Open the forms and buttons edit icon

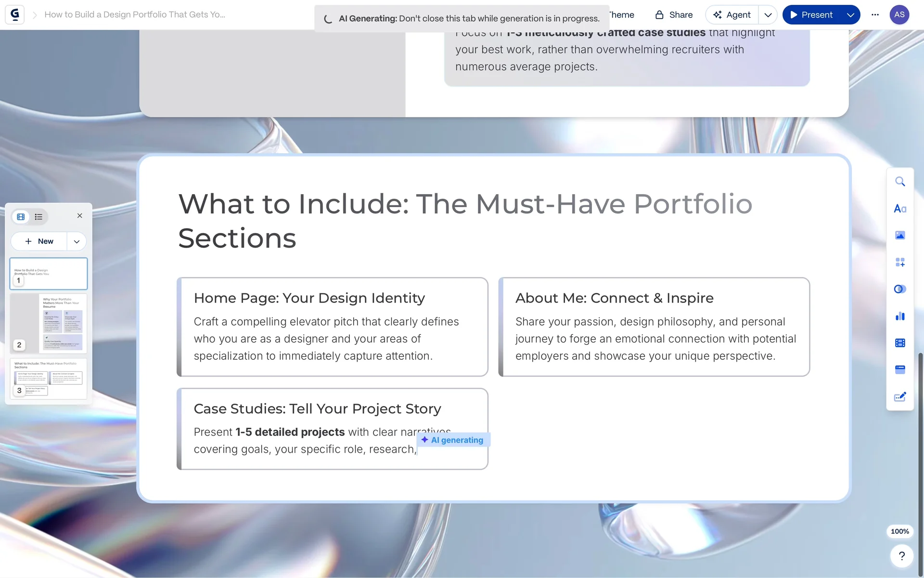(x=899, y=397)
